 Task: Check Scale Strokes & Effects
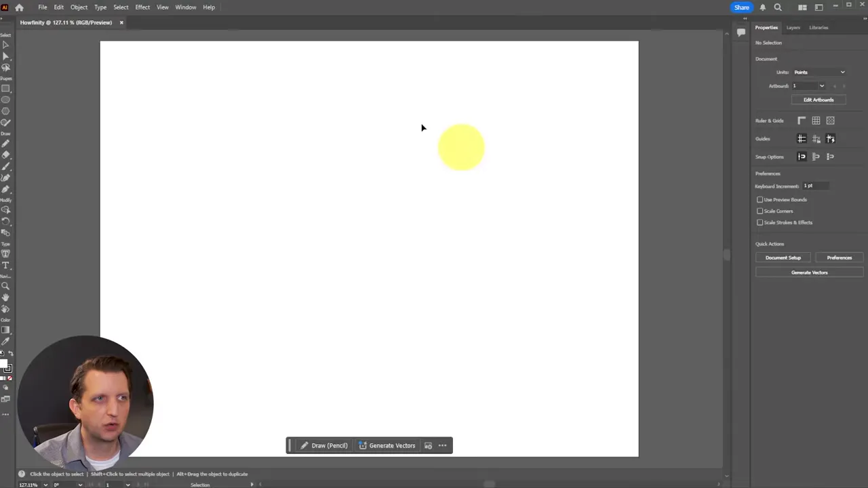760,222
